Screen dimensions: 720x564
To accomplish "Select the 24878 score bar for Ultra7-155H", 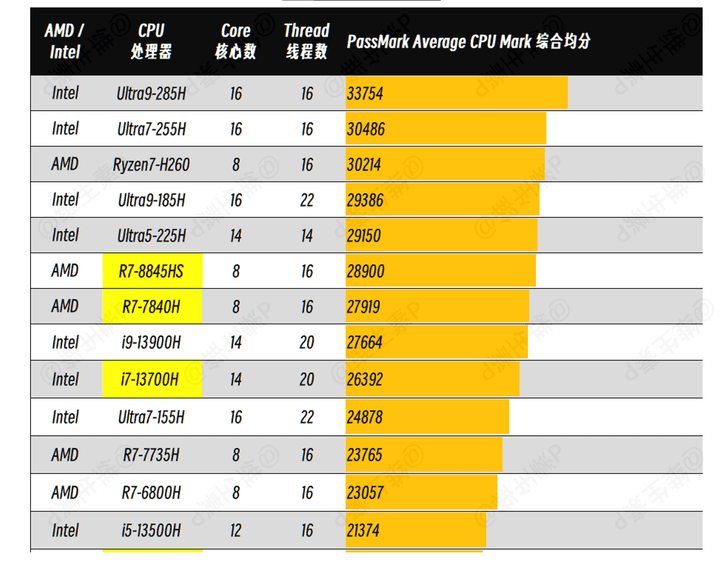I will pos(427,417).
